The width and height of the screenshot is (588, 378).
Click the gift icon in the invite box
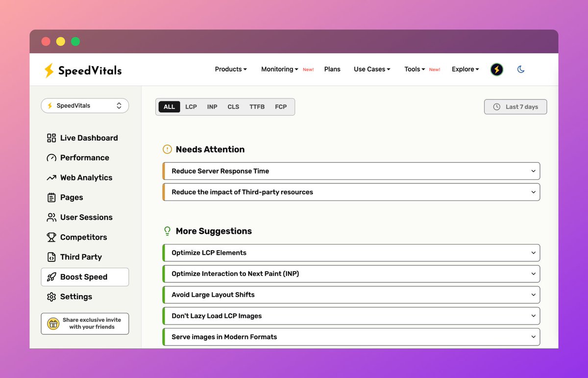pos(53,324)
